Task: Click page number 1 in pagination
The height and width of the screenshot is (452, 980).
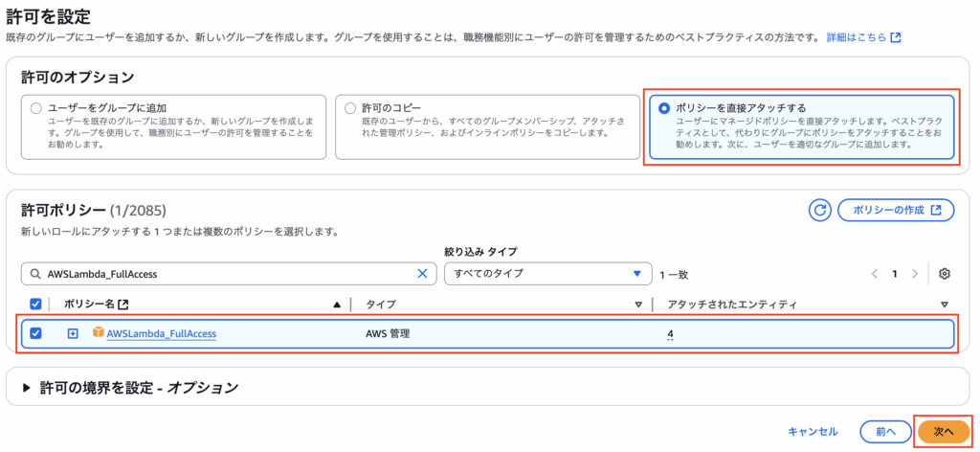Action: click(895, 274)
